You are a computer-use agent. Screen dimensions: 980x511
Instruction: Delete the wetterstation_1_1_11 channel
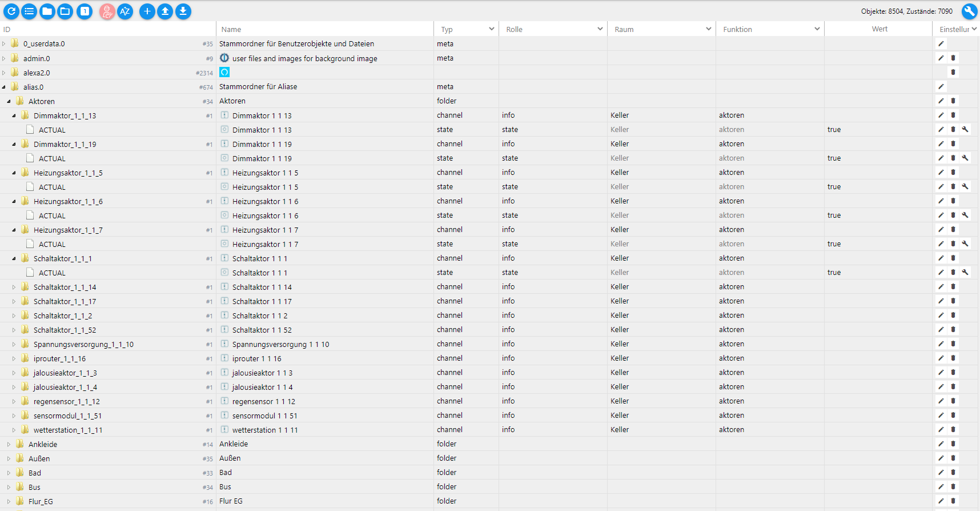953,429
